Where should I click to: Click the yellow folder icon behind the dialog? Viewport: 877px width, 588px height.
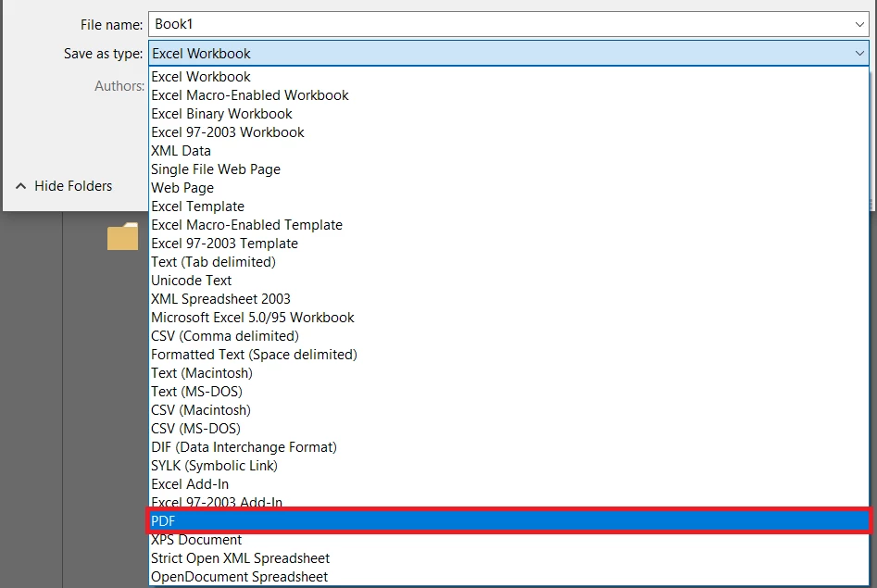122,236
